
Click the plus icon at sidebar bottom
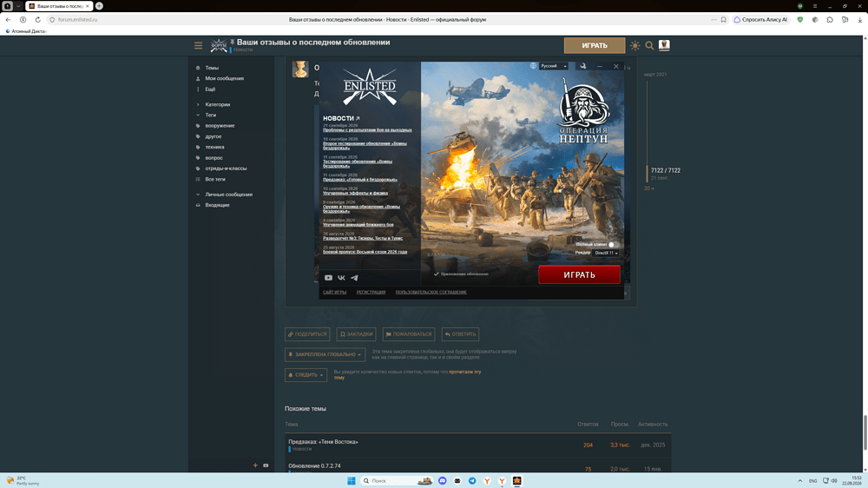(255, 465)
